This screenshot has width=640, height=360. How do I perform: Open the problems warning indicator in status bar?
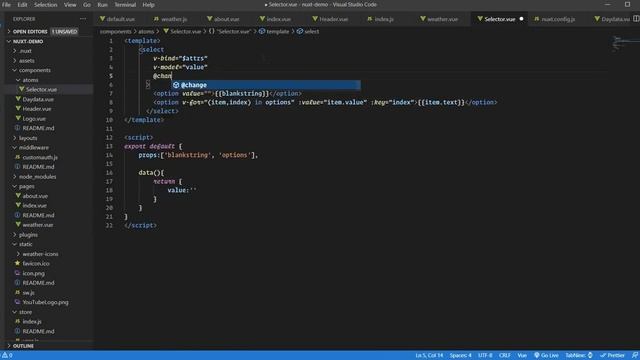7,355
